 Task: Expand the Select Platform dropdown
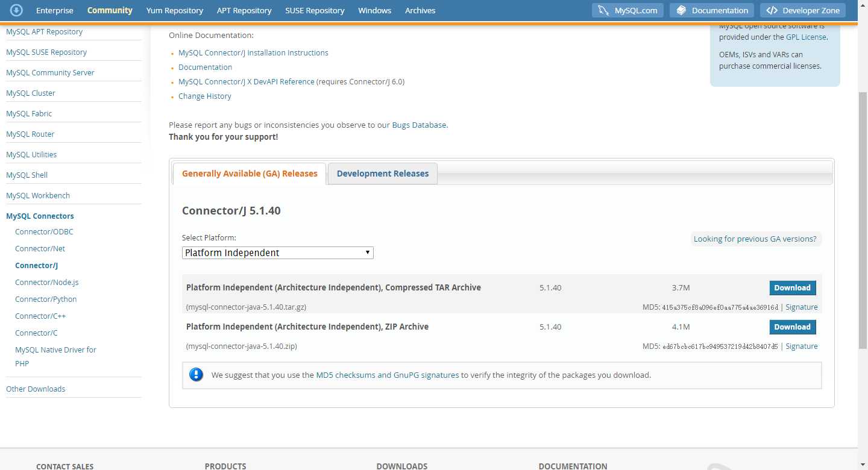278,252
